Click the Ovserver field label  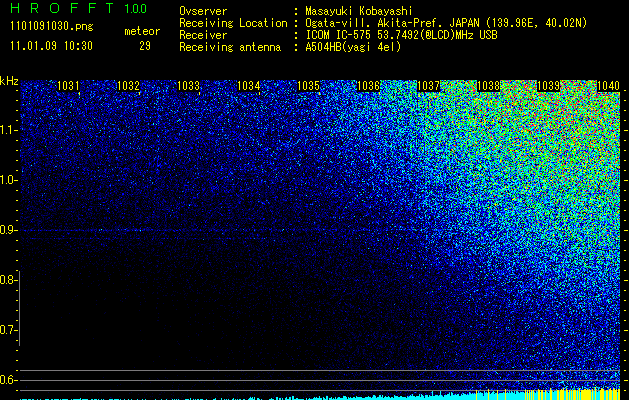(203, 12)
